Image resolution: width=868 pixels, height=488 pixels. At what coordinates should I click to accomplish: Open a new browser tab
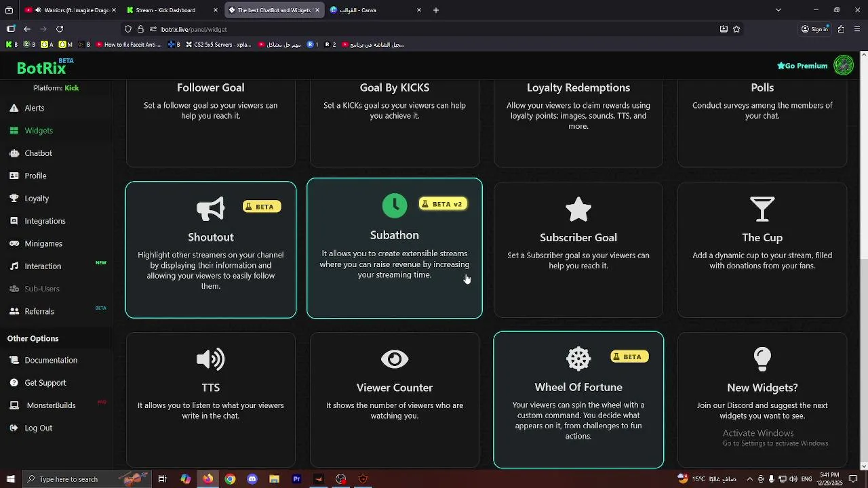point(436,10)
